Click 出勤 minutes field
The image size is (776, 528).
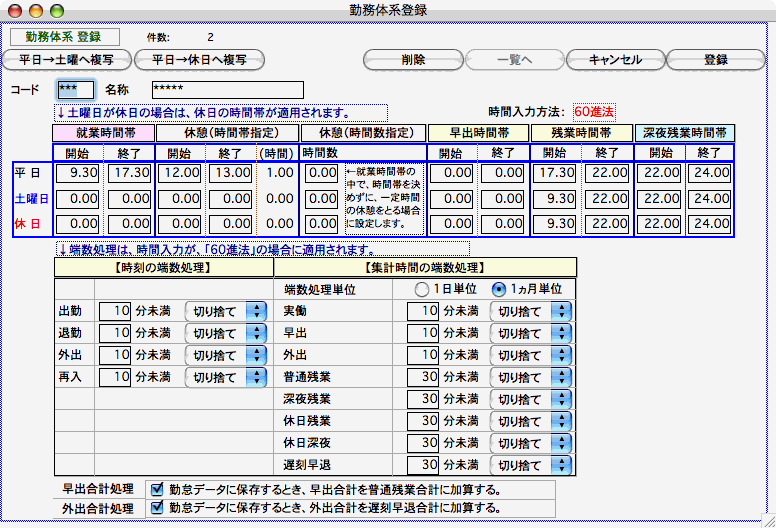tap(115, 311)
